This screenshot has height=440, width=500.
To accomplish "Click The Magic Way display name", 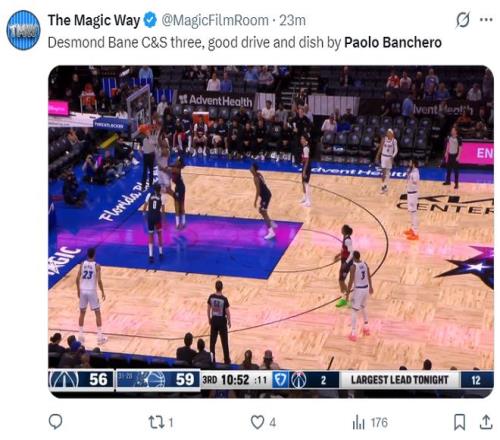I will 94,20.
